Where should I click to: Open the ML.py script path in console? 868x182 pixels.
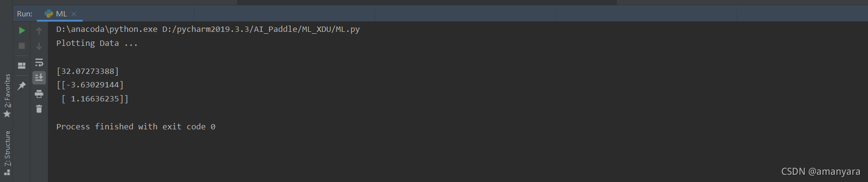click(261, 29)
